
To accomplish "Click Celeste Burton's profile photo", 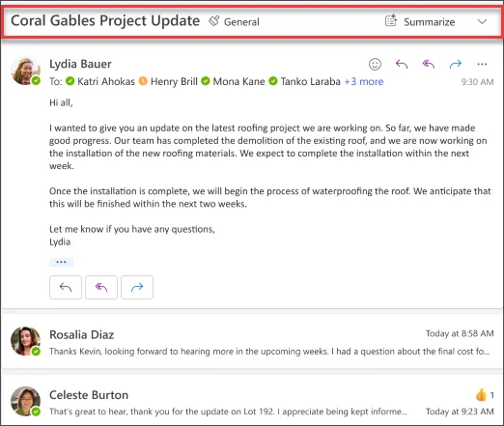I will (x=26, y=401).
